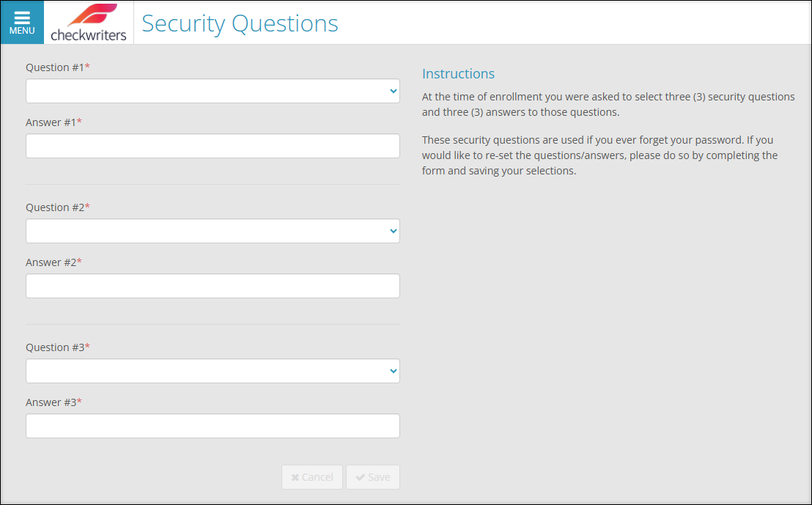The image size is (812, 505).
Task: Click the Instructions heading
Action: 458,73
